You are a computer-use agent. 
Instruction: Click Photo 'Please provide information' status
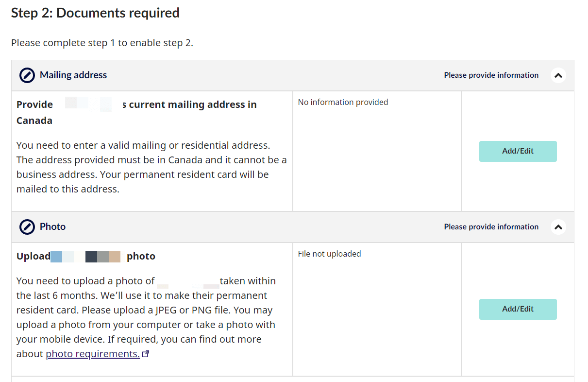[491, 227]
